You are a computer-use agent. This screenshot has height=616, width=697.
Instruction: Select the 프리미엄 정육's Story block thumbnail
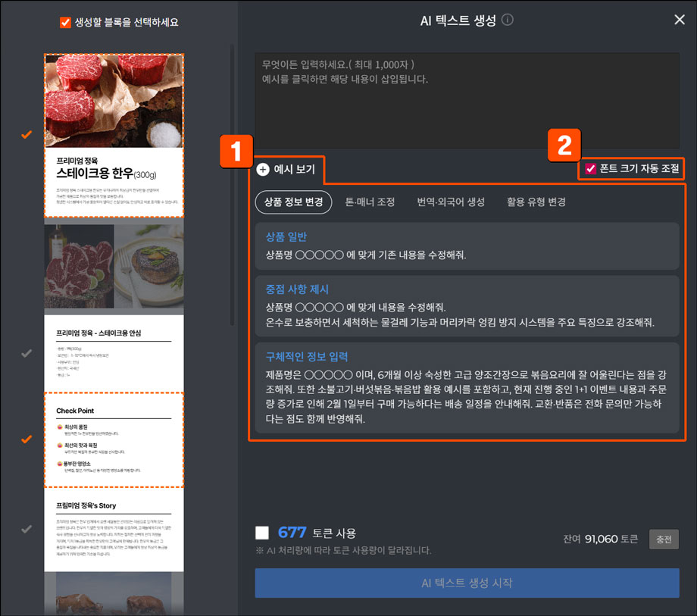pos(114,530)
